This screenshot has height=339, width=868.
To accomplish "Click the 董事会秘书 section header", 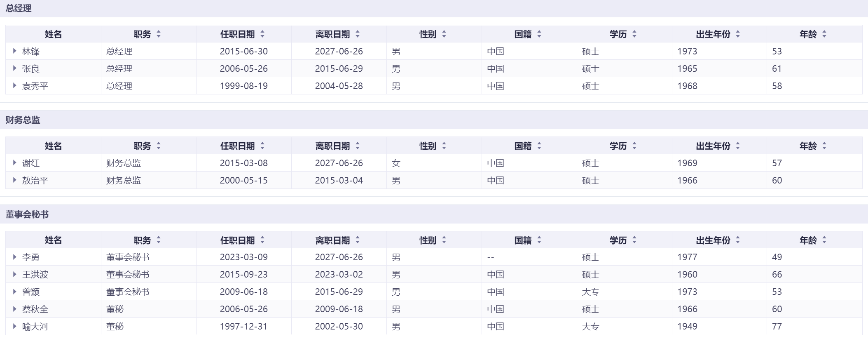I will coord(27,214).
